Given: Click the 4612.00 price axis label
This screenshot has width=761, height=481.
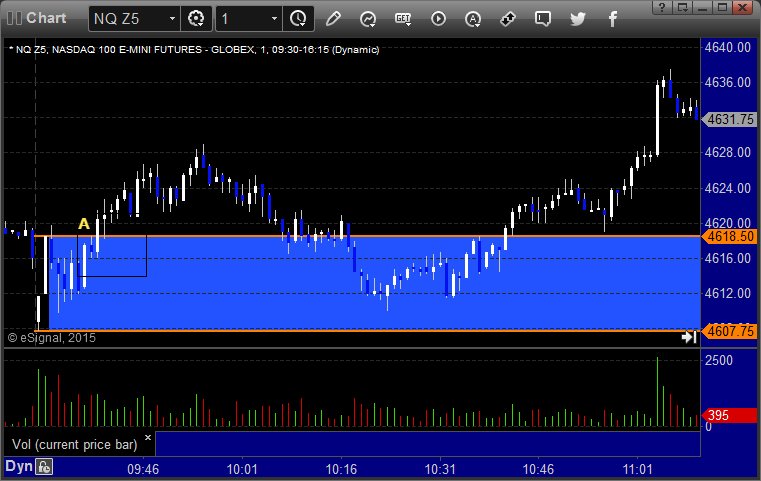Looking at the screenshot, I should pos(728,294).
